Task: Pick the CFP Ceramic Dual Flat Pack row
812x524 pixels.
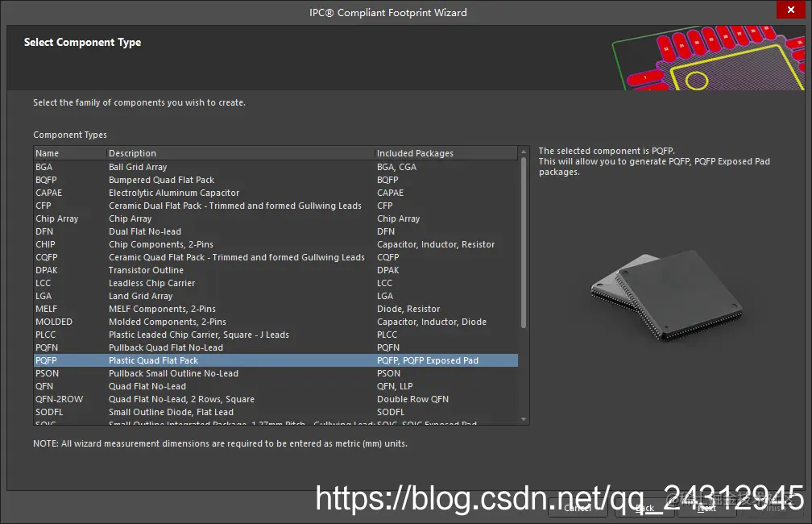Action: pyautogui.click(x=275, y=206)
